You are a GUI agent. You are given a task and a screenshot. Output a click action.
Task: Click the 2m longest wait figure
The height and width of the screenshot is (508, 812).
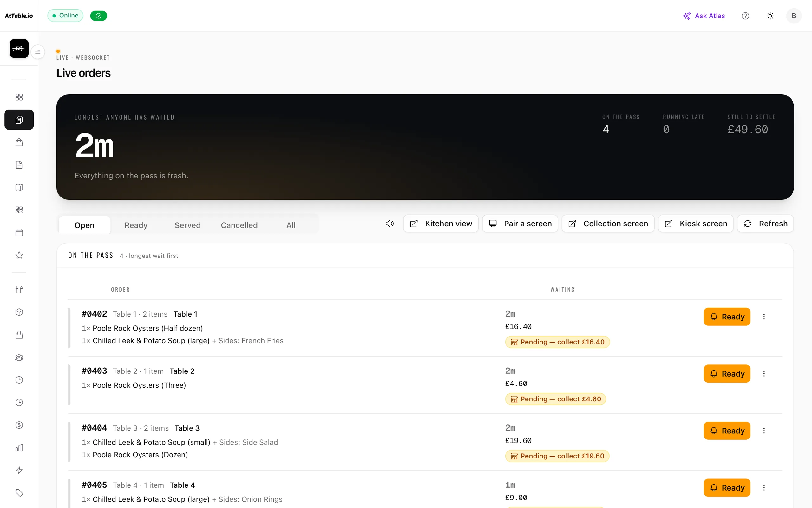click(94, 145)
